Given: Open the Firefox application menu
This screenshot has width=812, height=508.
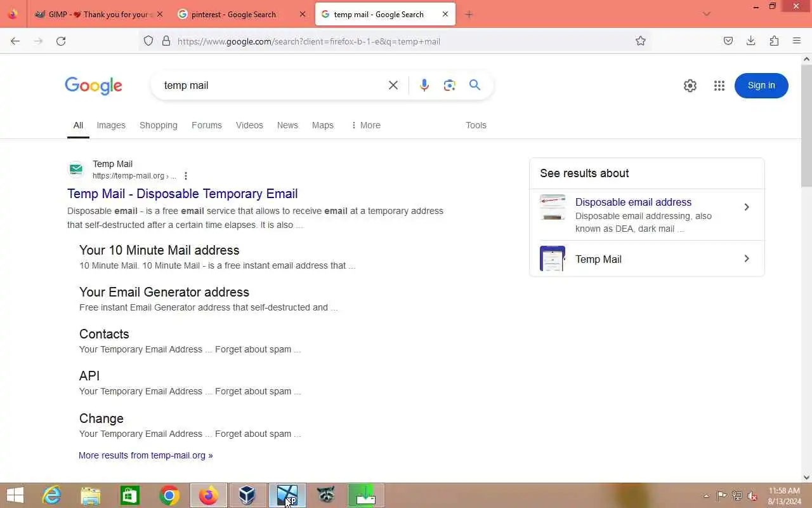Looking at the screenshot, I should (x=797, y=41).
